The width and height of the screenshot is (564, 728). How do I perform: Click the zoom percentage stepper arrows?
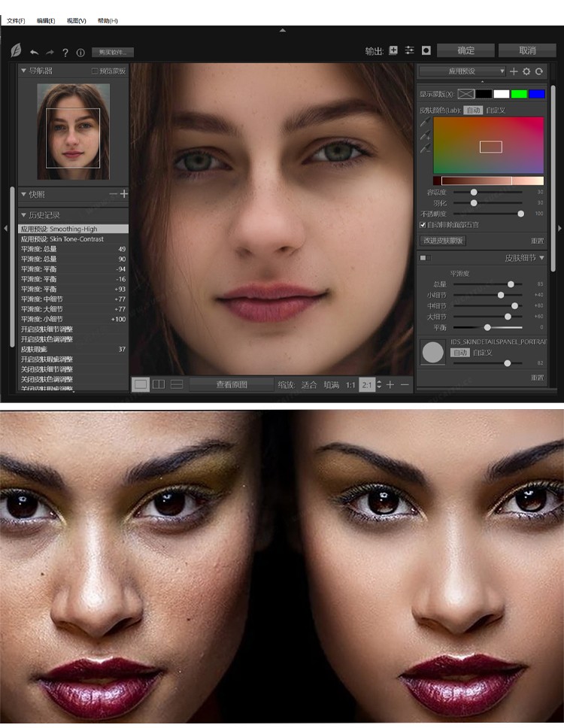[x=379, y=384]
